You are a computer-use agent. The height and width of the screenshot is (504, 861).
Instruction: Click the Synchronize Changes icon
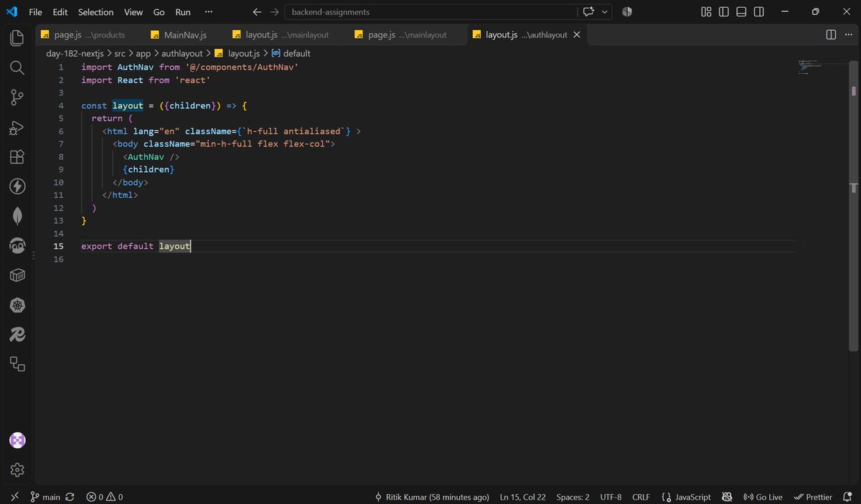[x=70, y=497]
